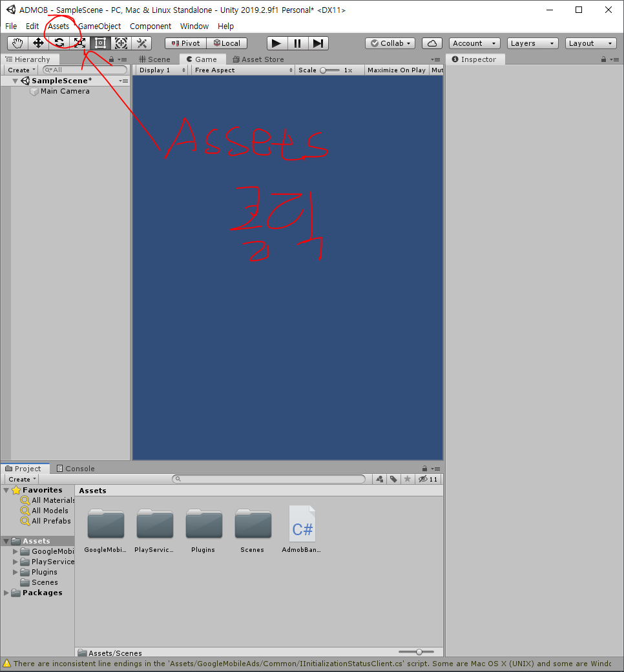Click the Step frame button

coord(318,43)
